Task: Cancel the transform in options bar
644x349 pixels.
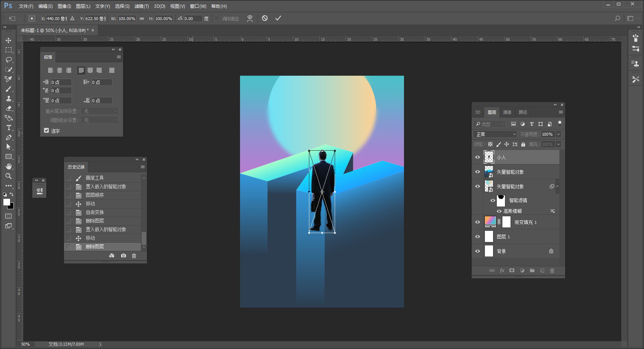Action: pos(265,18)
